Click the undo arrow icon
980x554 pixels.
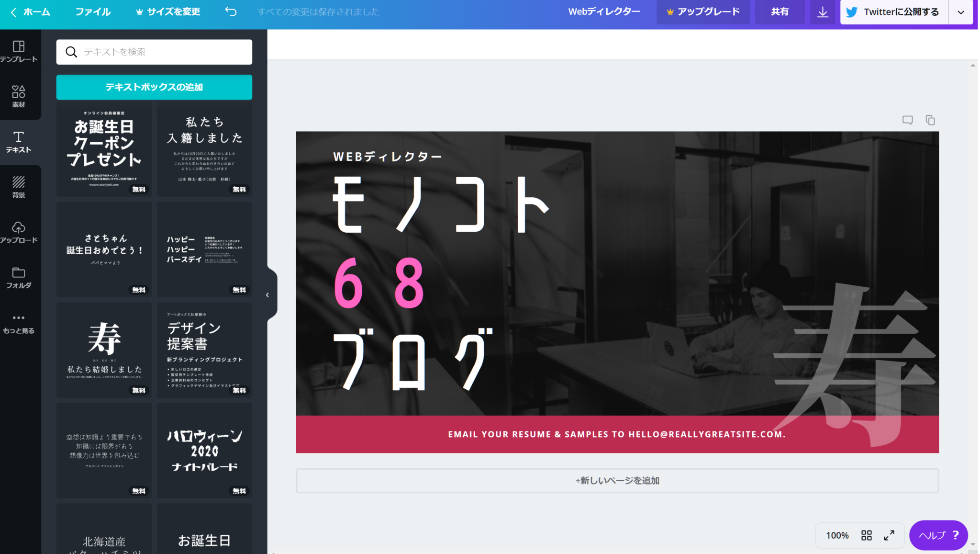pos(231,11)
